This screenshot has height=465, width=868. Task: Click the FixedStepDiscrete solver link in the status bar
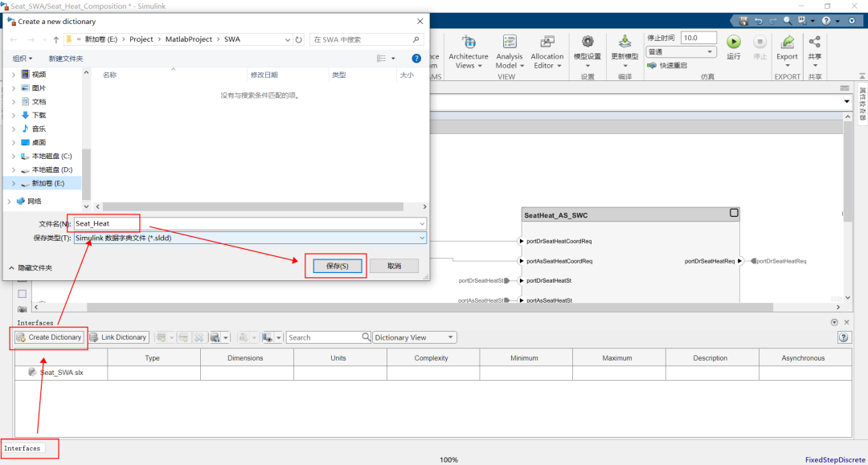pyautogui.click(x=835, y=459)
